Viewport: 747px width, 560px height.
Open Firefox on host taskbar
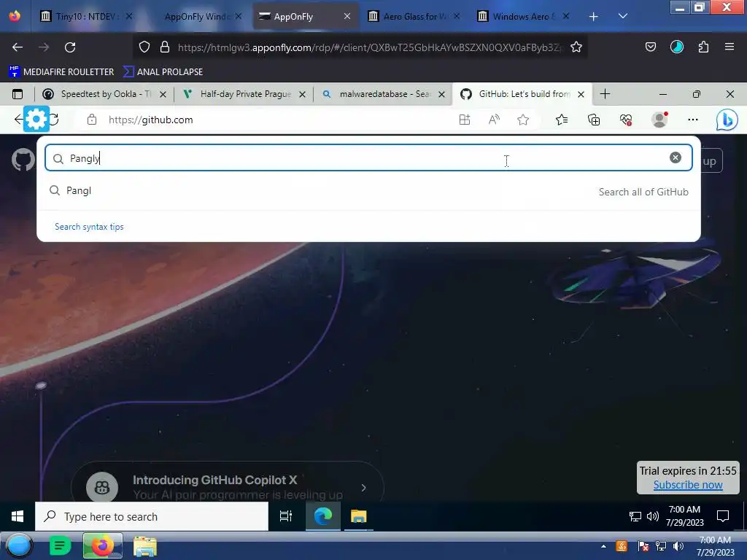102,546
